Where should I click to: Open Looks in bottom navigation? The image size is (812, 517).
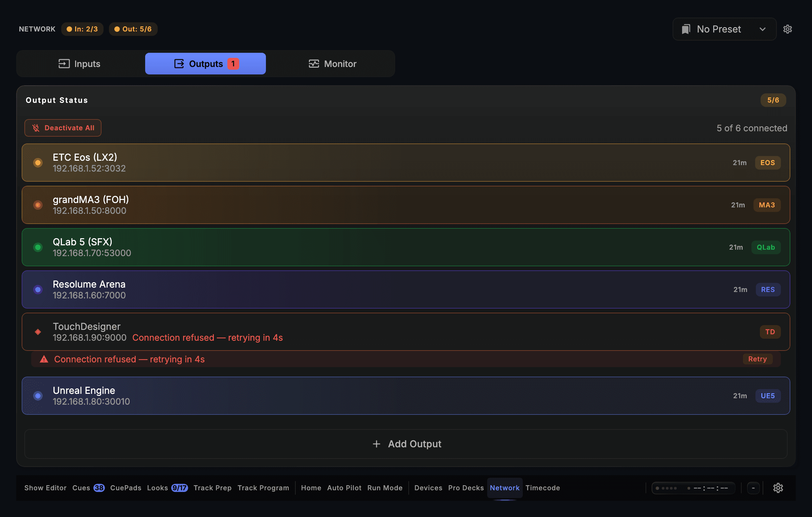[x=157, y=488]
